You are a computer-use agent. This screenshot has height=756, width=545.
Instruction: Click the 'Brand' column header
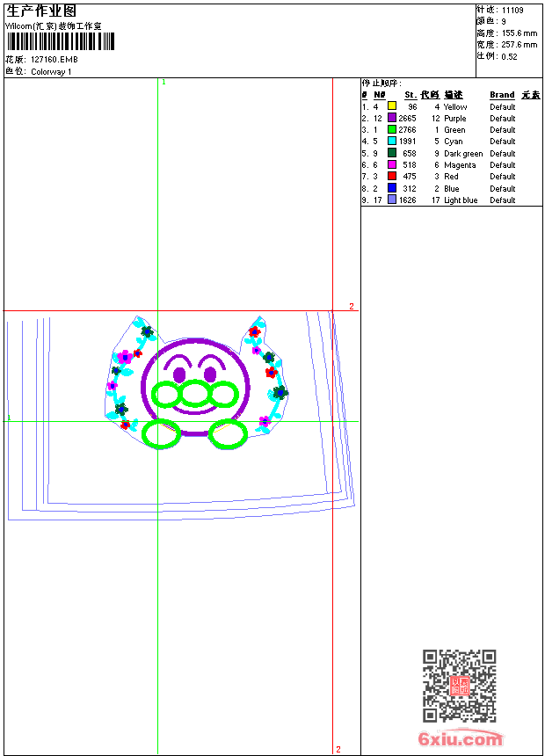[502, 95]
